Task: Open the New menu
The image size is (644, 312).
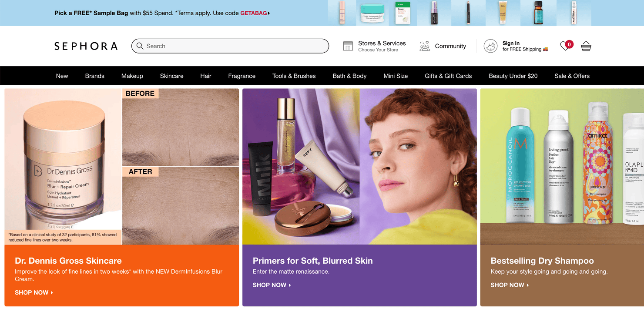Action: click(62, 76)
